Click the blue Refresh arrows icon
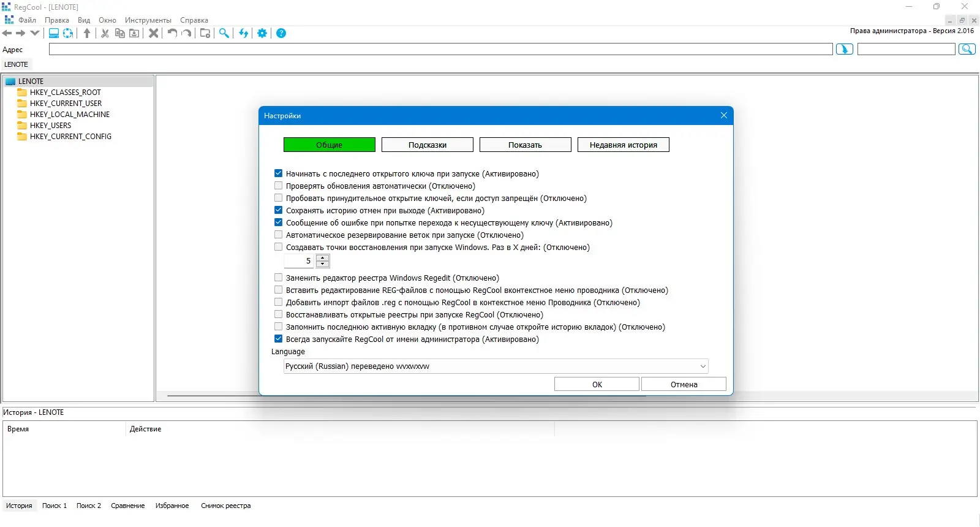Viewport: 980px width, 527px height. coord(244,33)
